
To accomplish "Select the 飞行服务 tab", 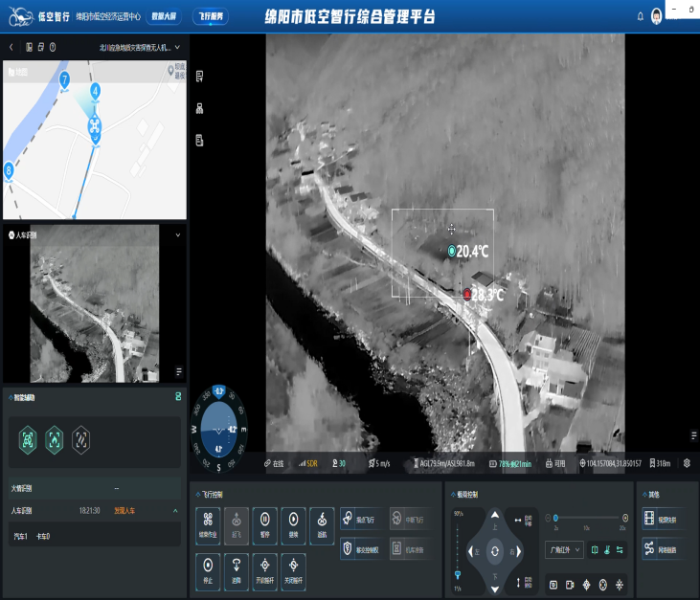I will click(x=211, y=16).
